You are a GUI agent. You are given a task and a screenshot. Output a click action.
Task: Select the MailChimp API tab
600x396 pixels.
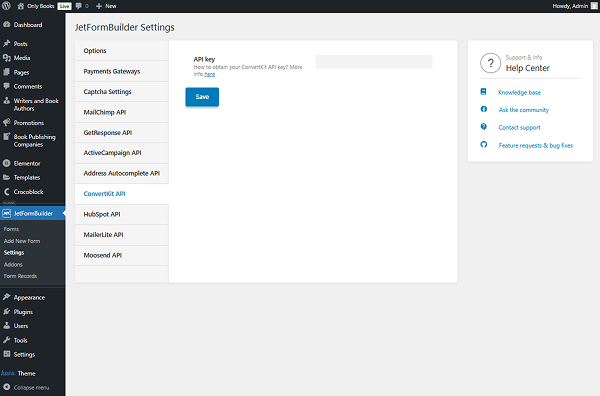coord(122,112)
